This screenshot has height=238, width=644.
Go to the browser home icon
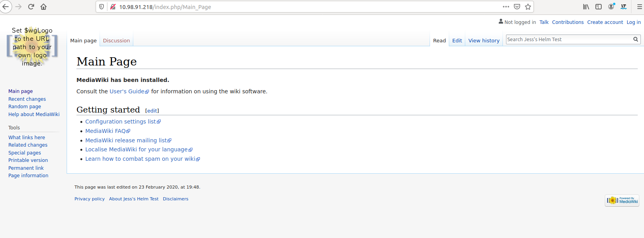click(44, 7)
